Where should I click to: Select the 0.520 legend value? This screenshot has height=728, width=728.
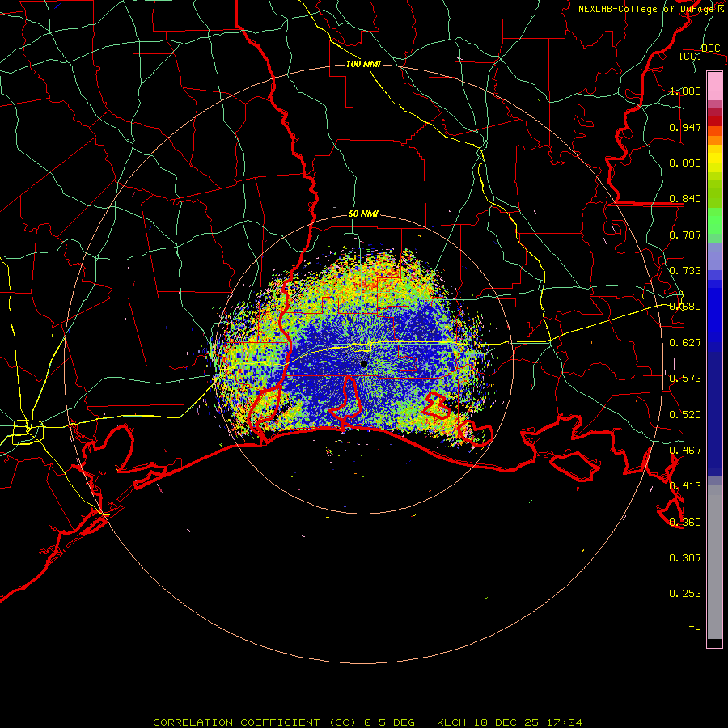[x=685, y=415]
